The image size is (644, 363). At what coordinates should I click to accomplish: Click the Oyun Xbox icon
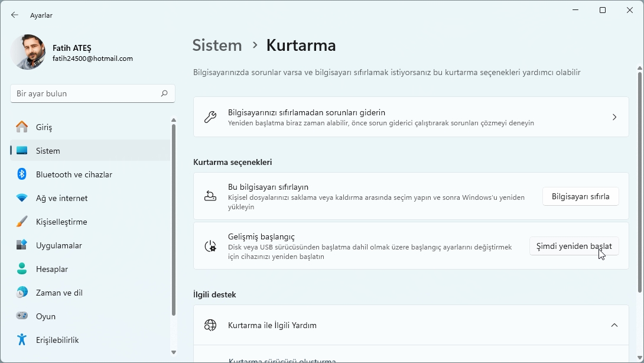click(22, 316)
